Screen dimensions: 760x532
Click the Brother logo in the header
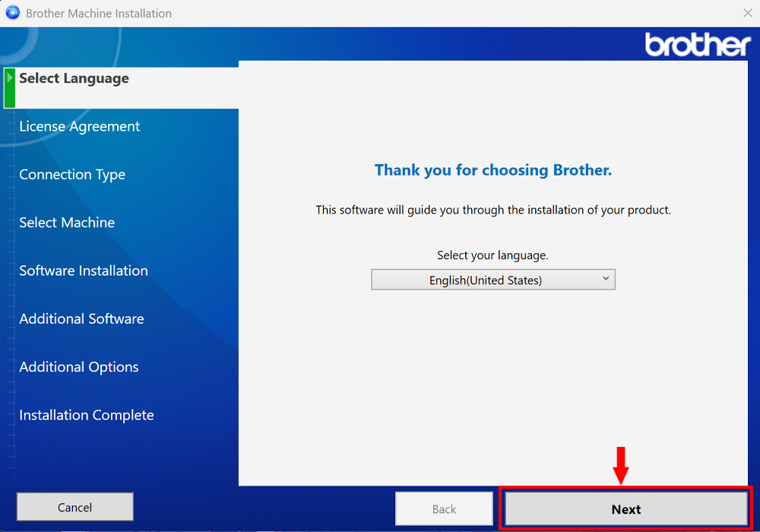(x=698, y=45)
